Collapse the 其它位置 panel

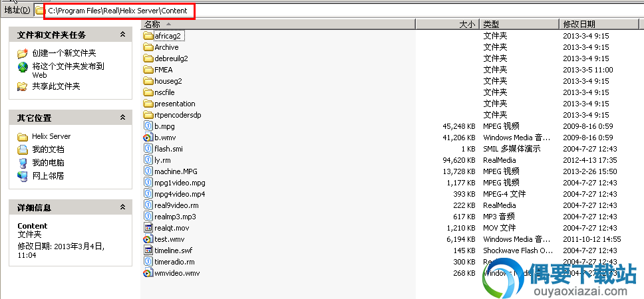click(122, 118)
